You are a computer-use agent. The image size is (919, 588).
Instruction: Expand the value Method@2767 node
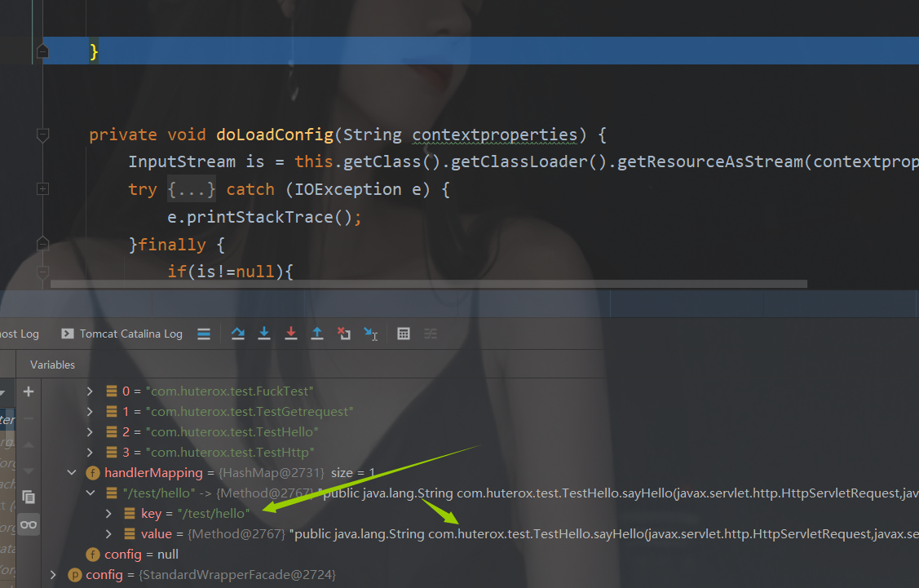click(108, 534)
